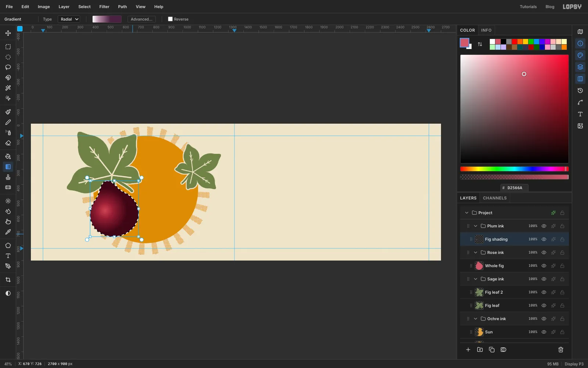The image size is (588, 368).
Task: Open the gradient Type dropdown
Action: coord(69,19)
